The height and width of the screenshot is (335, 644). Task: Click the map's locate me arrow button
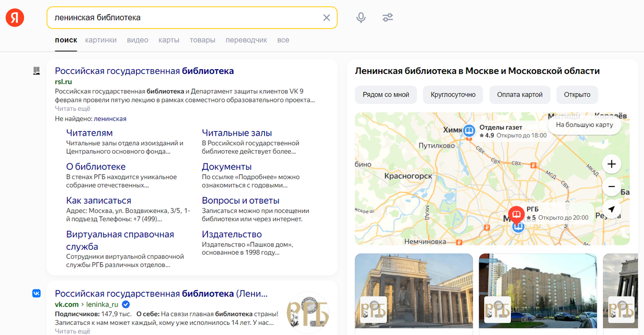coord(612,209)
